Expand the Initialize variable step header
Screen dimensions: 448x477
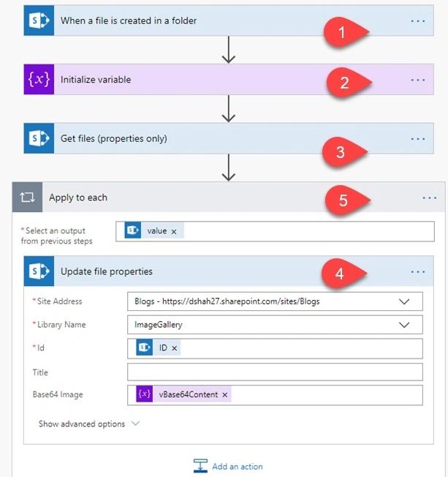[x=229, y=80]
